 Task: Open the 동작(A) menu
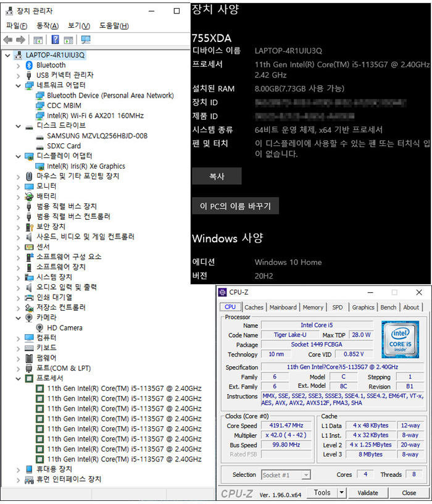point(48,26)
